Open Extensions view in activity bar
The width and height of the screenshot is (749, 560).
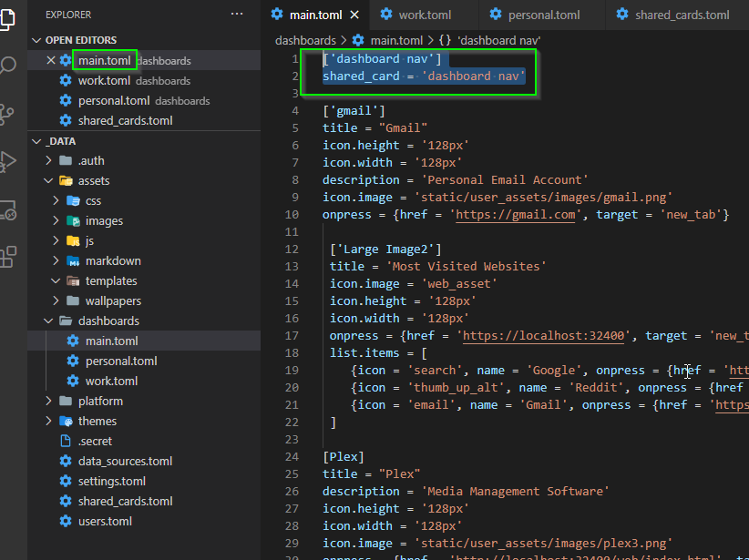tap(7, 257)
